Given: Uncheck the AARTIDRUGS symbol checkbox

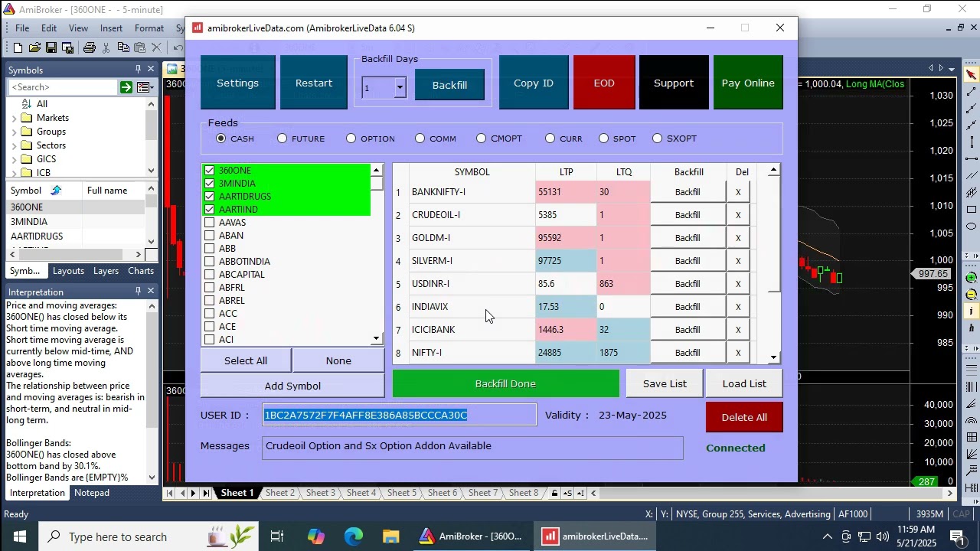Looking at the screenshot, I should coord(209,197).
